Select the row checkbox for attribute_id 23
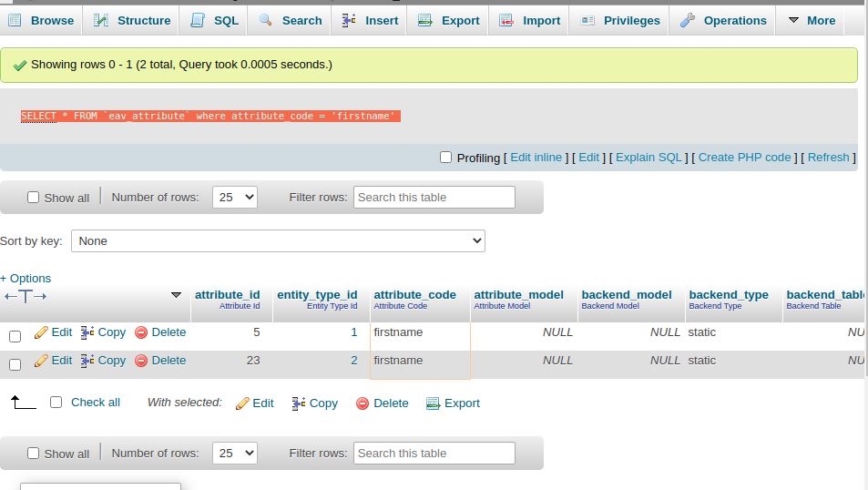Viewport: 868px width, 490px height. [15, 364]
